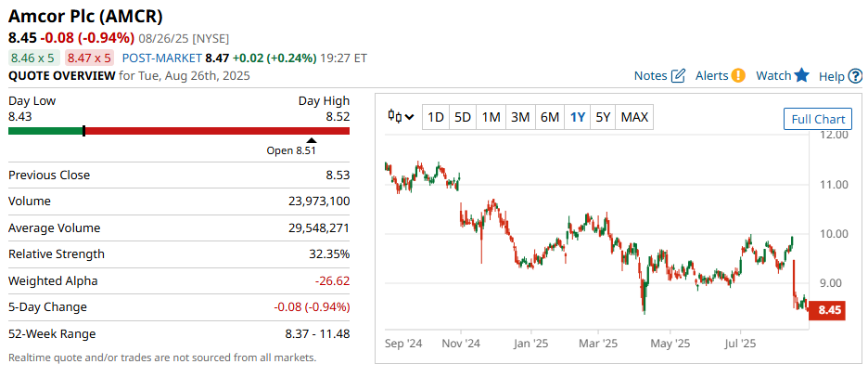Image resolution: width=868 pixels, height=377 pixels.
Task: Click the Volume value 23,973,100
Action: [321, 201]
